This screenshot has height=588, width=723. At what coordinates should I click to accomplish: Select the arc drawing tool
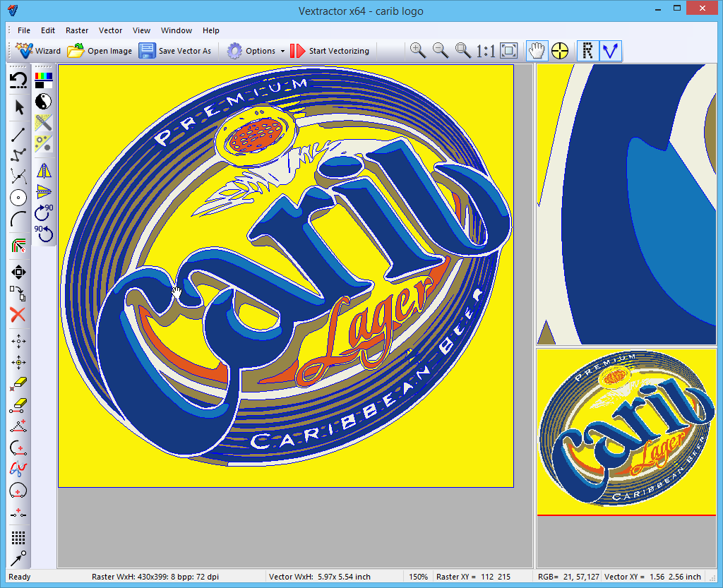(18, 221)
